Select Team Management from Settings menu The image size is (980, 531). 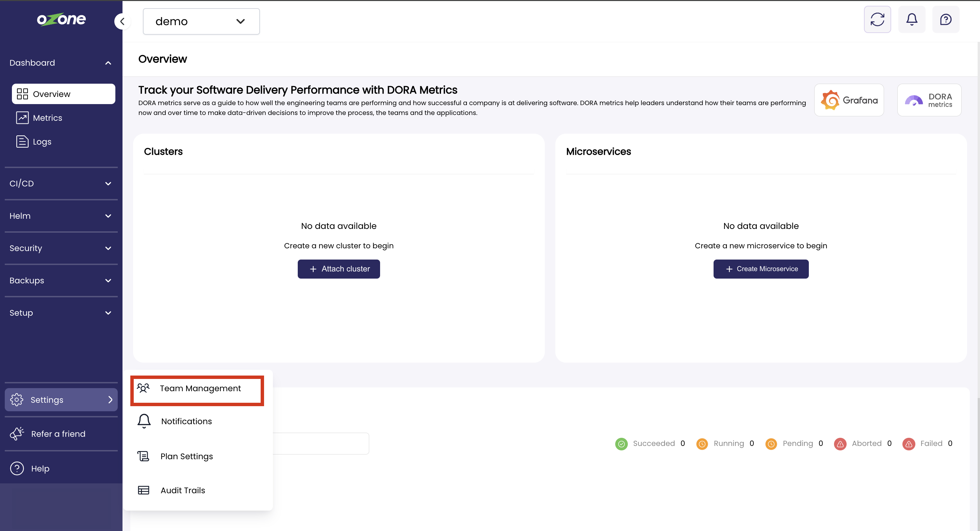tap(200, 388)
